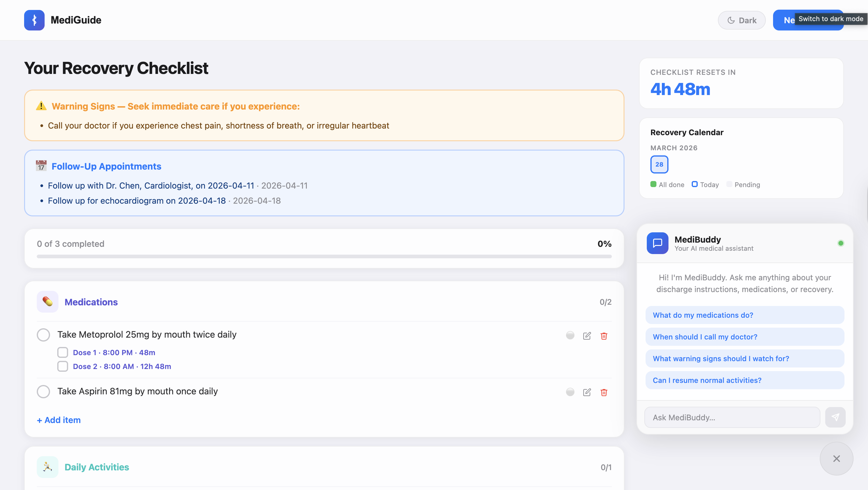The image size is (868, 490).
Task: Check the Dose 2 8:00 AM checkbox
Action: tap(62, 366)
